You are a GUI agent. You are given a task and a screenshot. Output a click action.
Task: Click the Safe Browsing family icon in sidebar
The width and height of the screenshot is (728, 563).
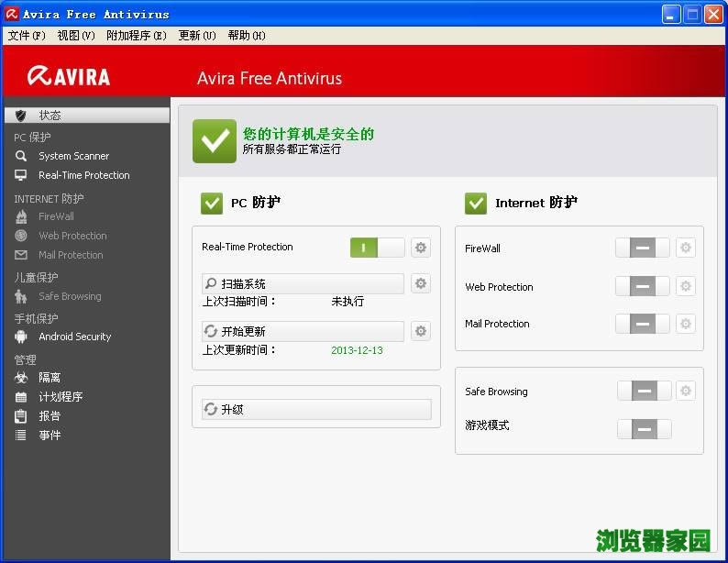[20, 296]
